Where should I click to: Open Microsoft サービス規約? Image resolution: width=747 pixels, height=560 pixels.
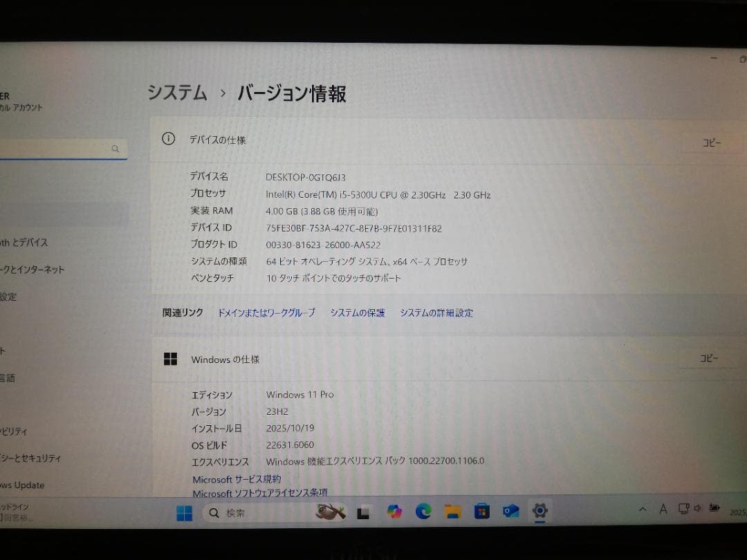(x=237, y=479)
